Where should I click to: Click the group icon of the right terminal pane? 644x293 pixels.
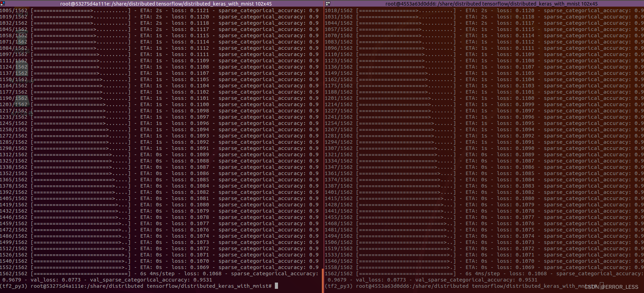point(328,3)
